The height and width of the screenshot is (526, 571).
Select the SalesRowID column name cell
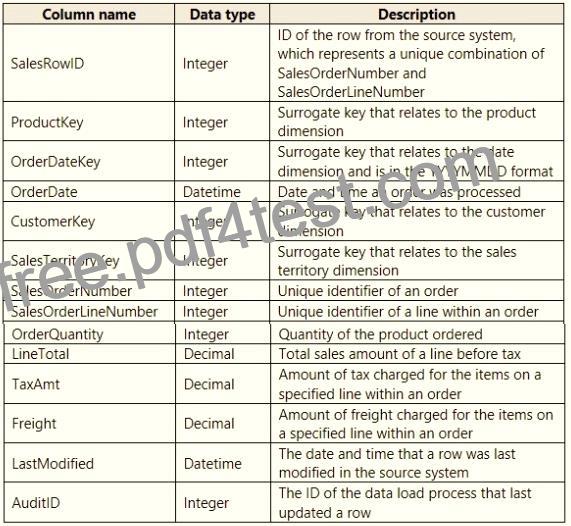click(x=89, y=63)
